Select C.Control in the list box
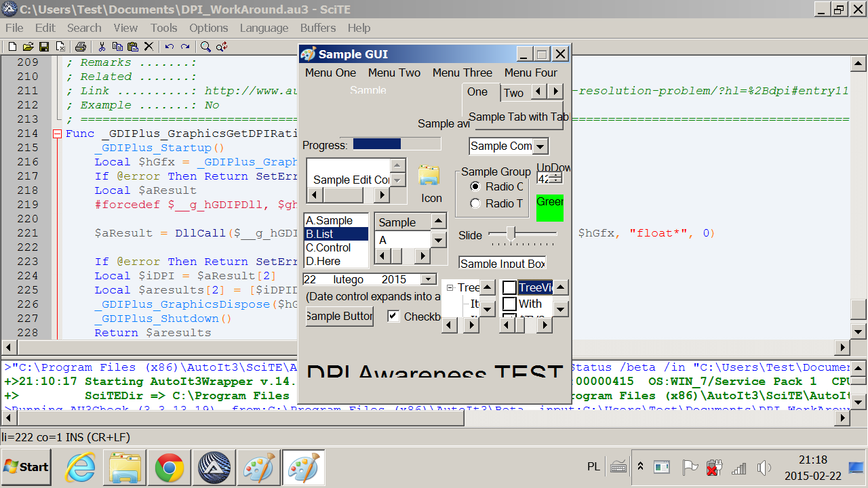The image size is (868, 488). coord(336,247)
